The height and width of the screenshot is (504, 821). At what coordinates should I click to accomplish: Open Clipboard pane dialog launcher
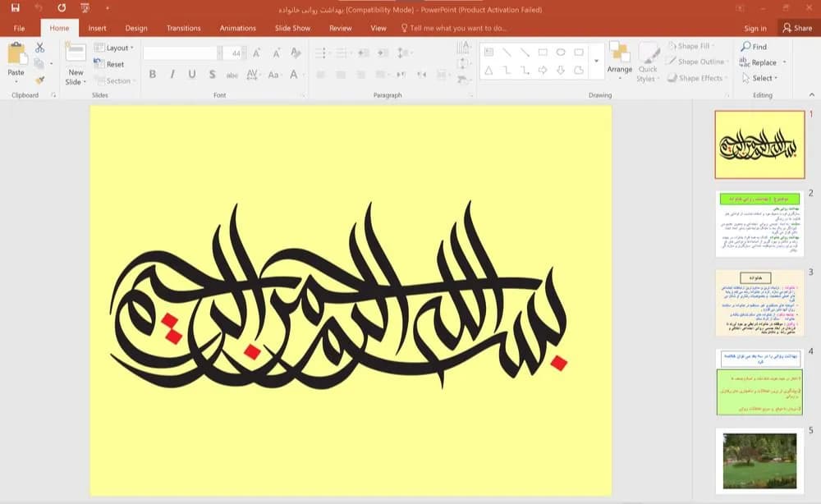coord(53,95)
